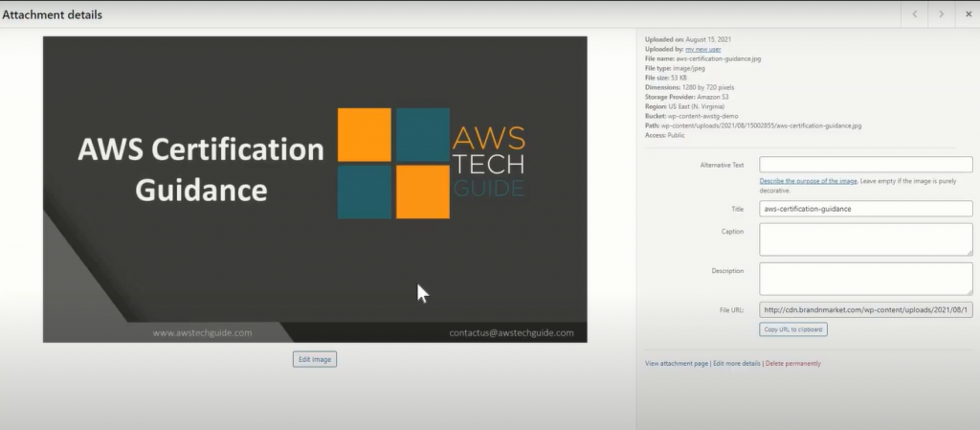Select the File URL field
980x430 pixels.
[865, 309]
